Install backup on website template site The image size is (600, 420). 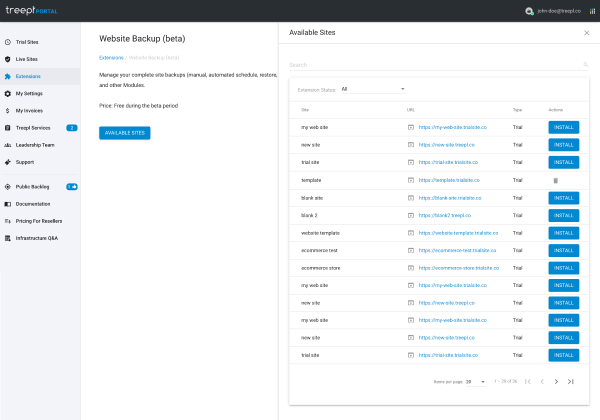click(563, 233)
